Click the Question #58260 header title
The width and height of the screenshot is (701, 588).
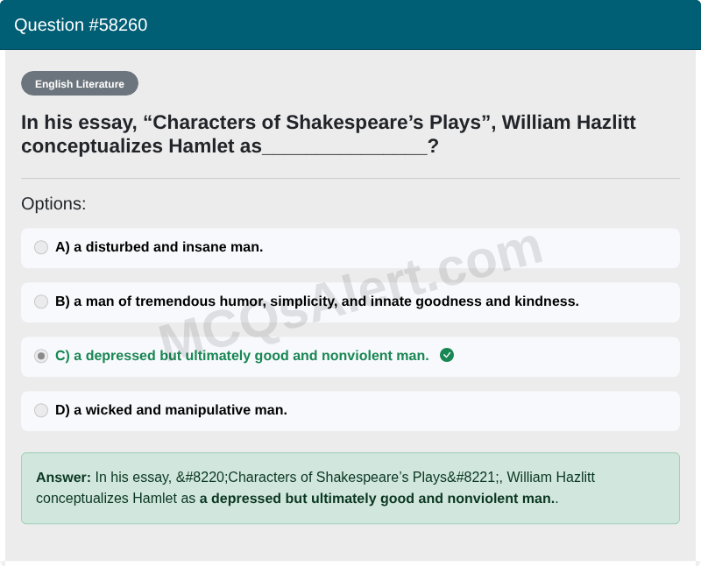coord(81,25)
